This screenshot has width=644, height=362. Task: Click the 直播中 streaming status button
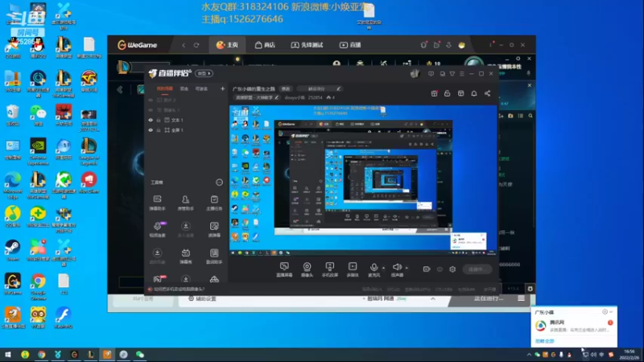tap(477, 269)
